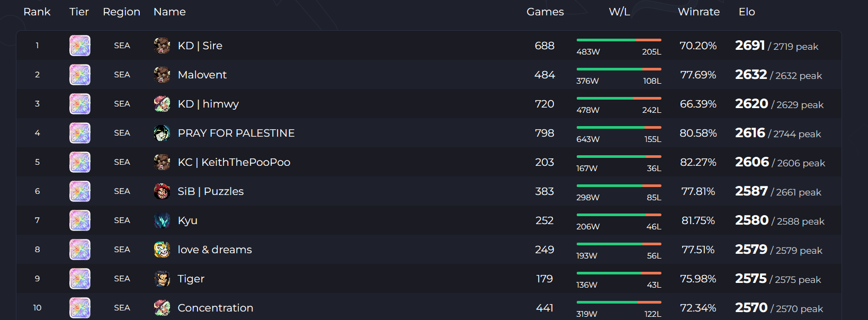The height and width of the screenshot is (320, 868).
Task: Select the Region column header
Action: tap(121, 12)
